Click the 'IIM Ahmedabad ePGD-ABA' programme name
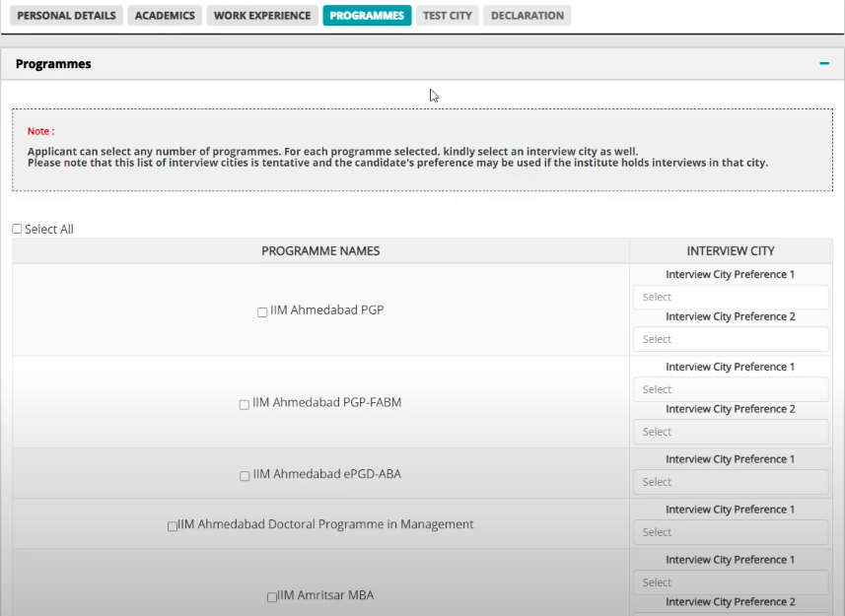845x616 pixels. coord(327,474)
